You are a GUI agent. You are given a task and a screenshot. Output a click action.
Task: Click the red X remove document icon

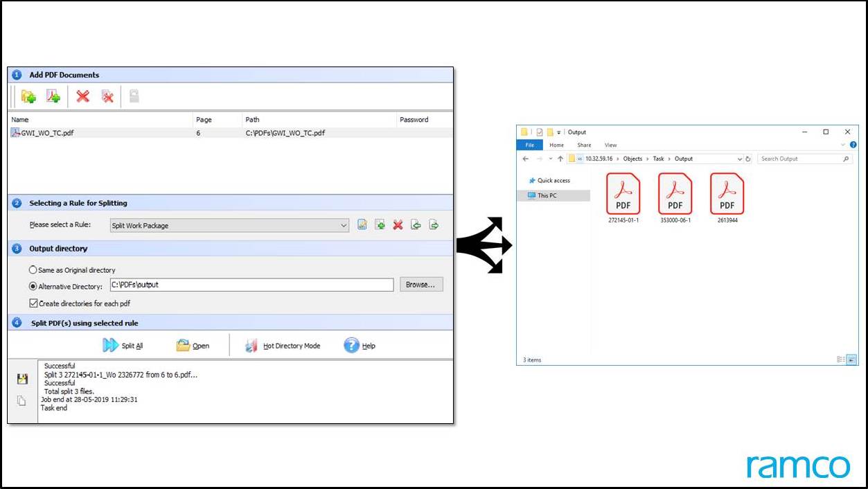82,96
